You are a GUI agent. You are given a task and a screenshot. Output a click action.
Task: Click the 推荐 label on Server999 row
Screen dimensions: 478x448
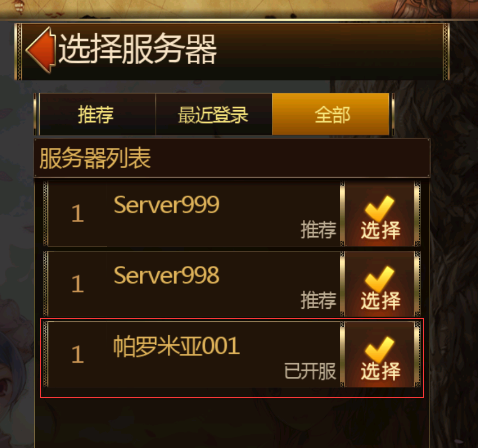pos(318,230)
